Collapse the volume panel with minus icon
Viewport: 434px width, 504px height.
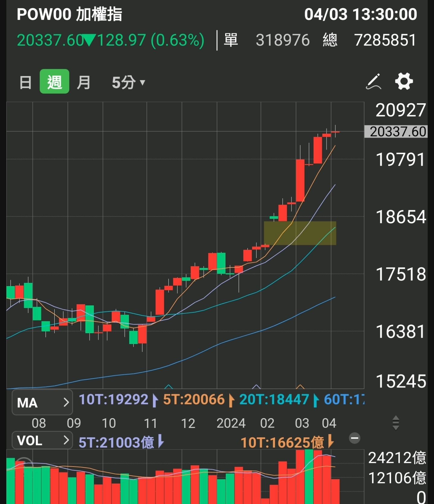355,438
